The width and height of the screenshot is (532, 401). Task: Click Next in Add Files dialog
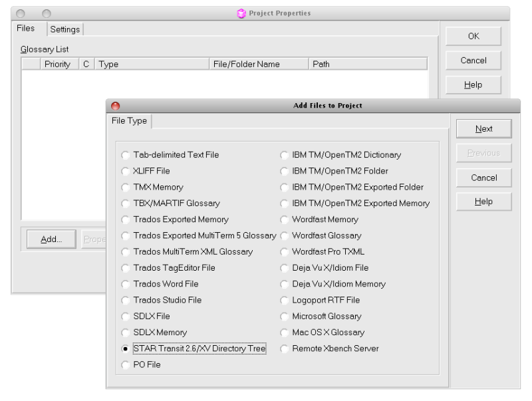(484, 129)
